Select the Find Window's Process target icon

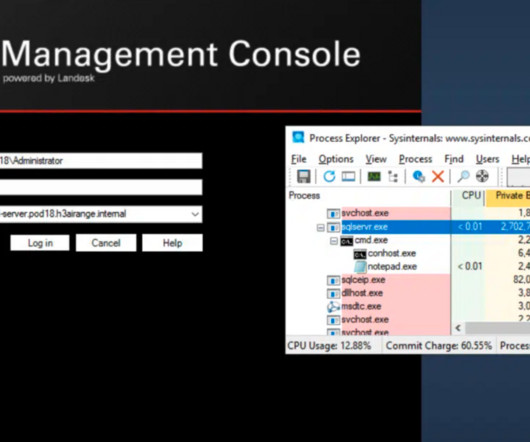482,176
